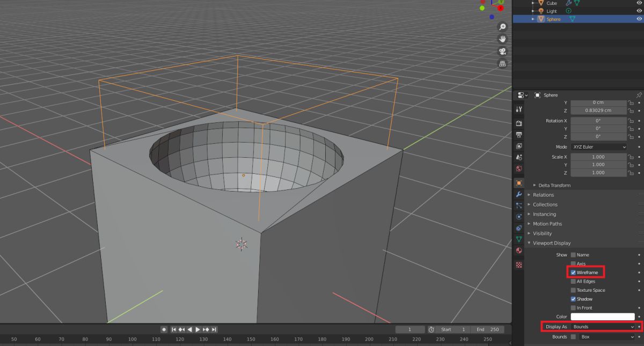Open the Object Data mesh tab icon

click(x=518, y=239)
